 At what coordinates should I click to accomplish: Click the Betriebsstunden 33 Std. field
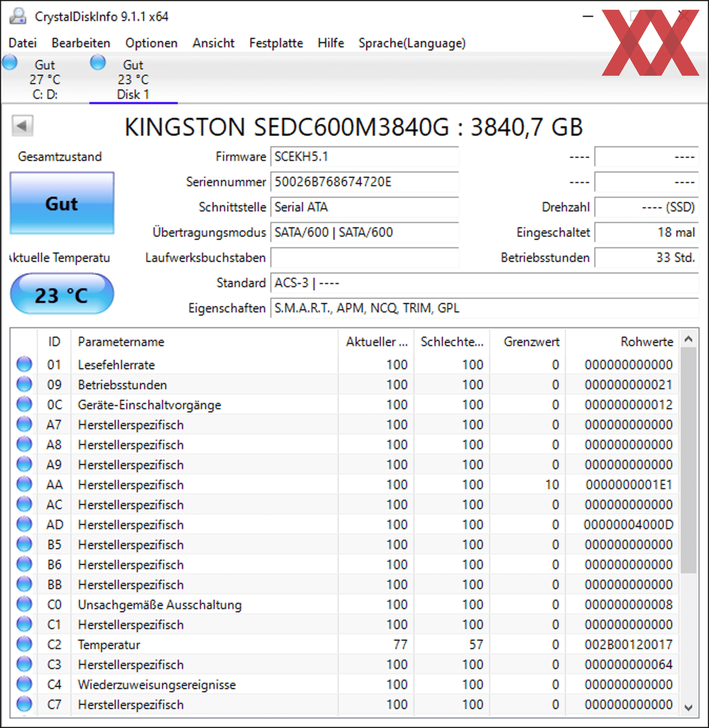[x=647, y=258]
